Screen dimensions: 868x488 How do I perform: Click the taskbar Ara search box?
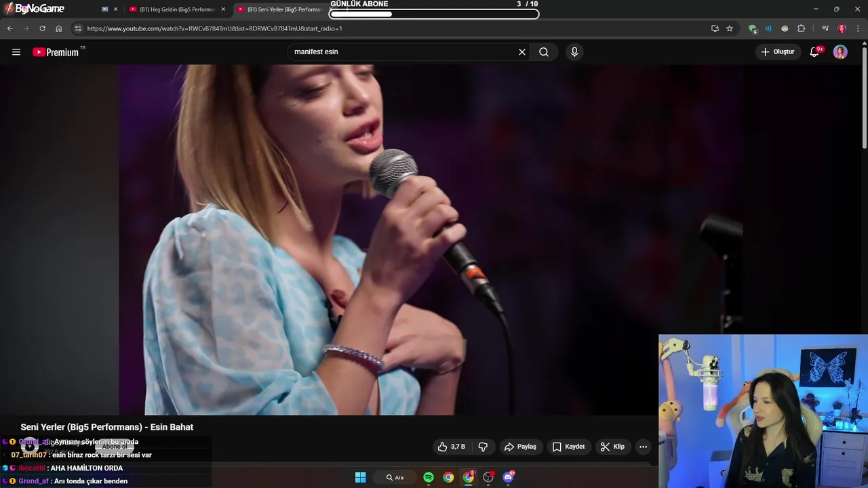pyautogui.click(x=396, y=477)
